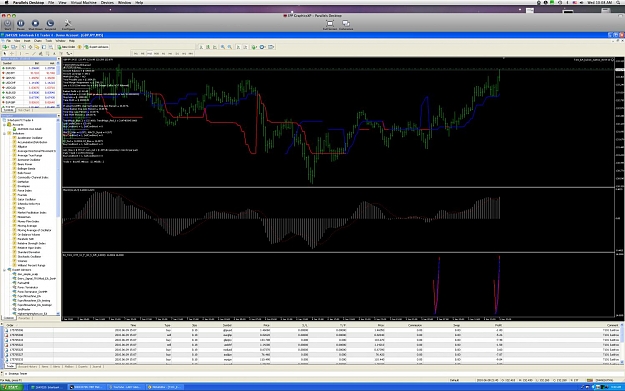
Task: Click the Parallels Start power icon
Action: 8,24
